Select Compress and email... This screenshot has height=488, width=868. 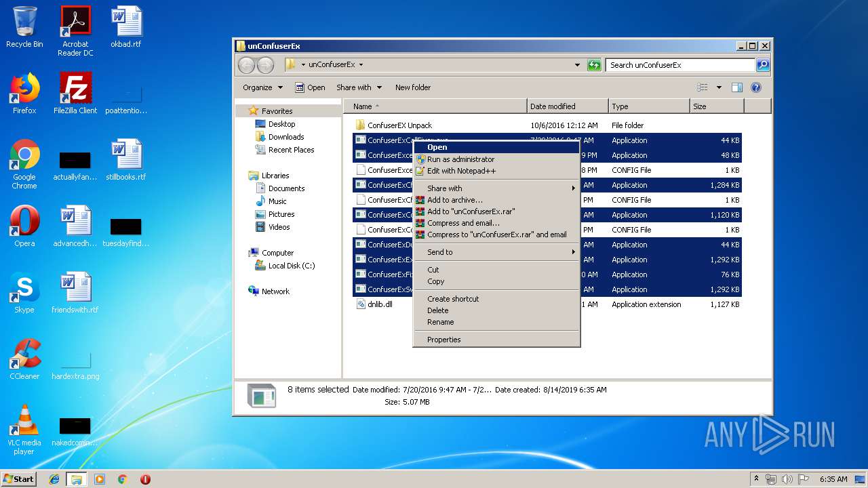pos(496,223)
